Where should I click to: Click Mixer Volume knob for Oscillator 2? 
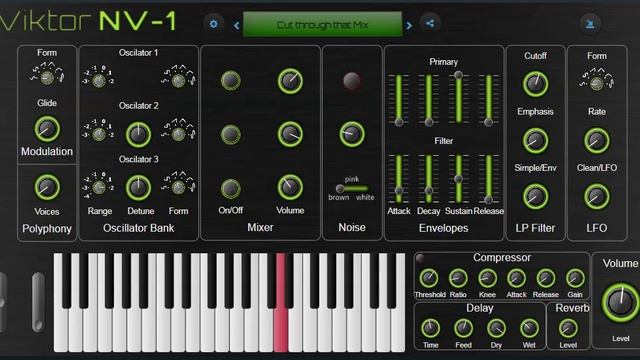point(290,134)
